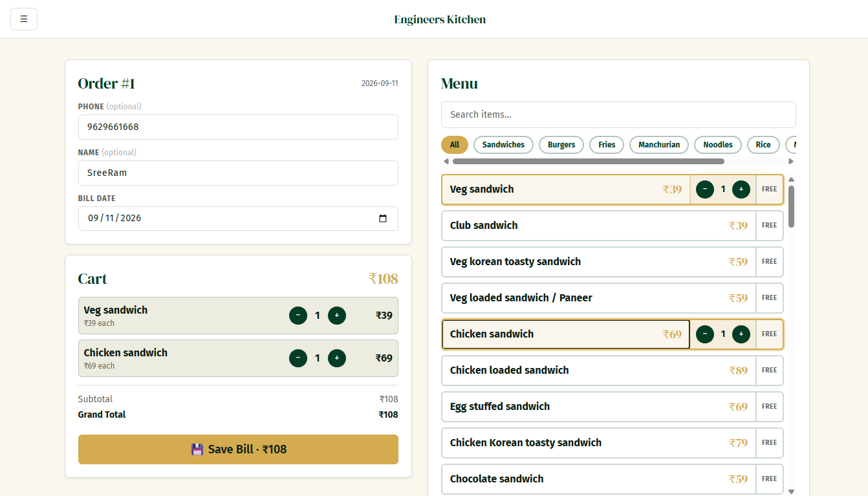Decrease Veg sandwich quantity in cart
Screen dimensions: 868x496
[298, 316]
